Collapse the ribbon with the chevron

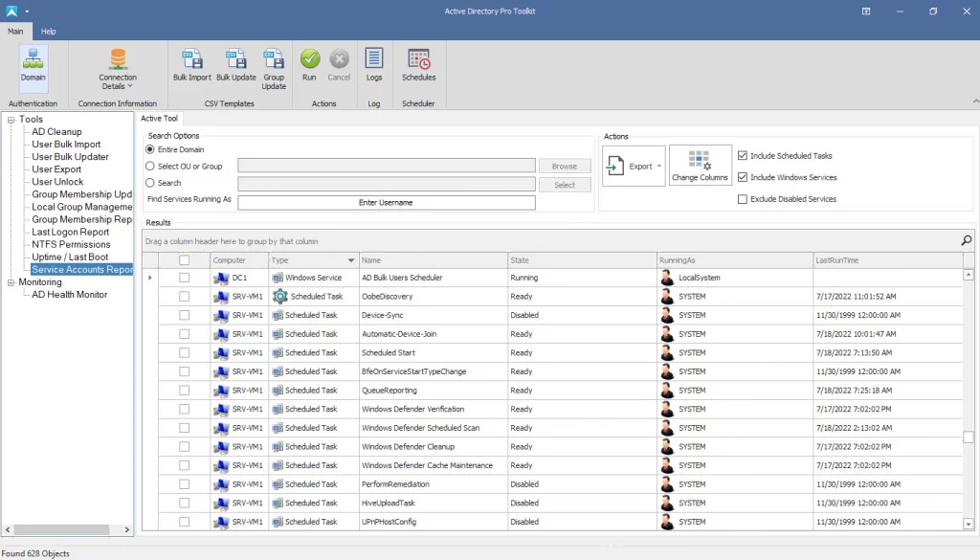coord(975,101)
